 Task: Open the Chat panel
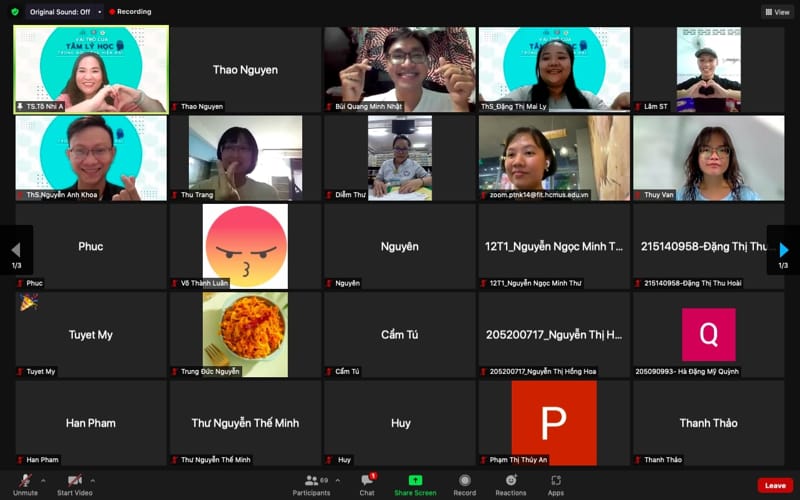coord(367,484)
